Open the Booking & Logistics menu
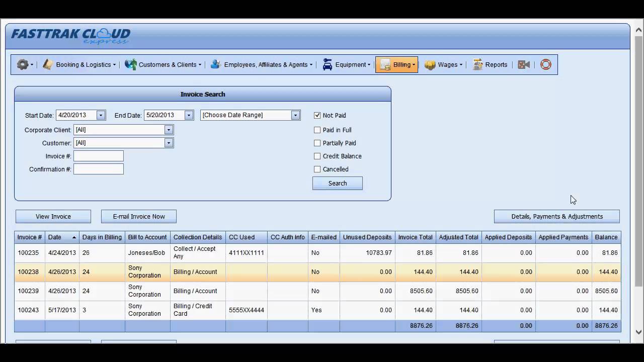This screenshot has width=644, height=362. click(79, 64)
